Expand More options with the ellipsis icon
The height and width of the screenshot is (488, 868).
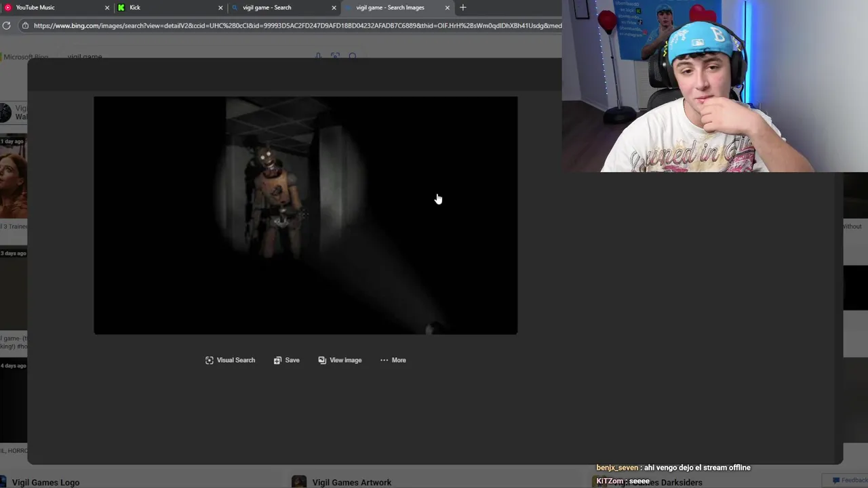384,360
